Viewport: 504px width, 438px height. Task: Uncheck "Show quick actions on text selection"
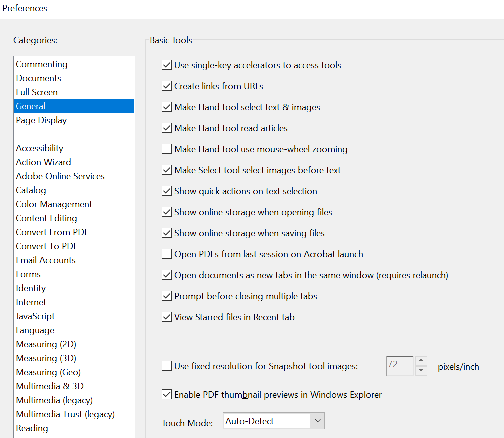[x=167, y=191]
